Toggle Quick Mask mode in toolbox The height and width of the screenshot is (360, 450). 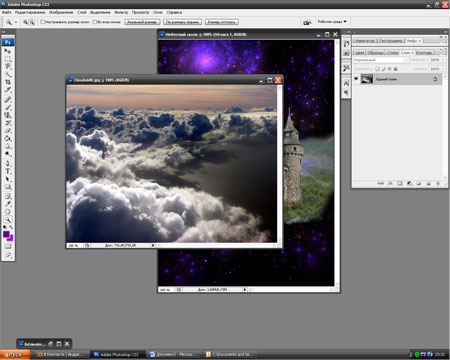8,246
